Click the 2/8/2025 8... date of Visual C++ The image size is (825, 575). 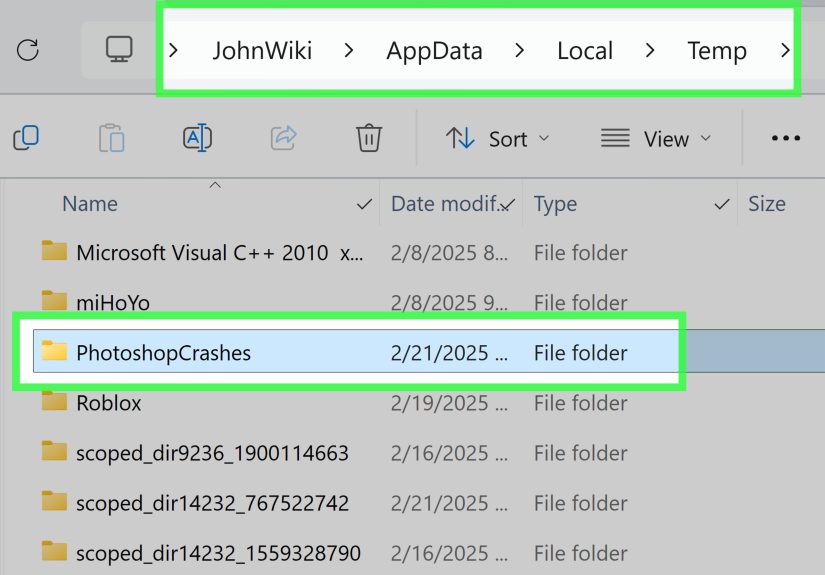449,253
